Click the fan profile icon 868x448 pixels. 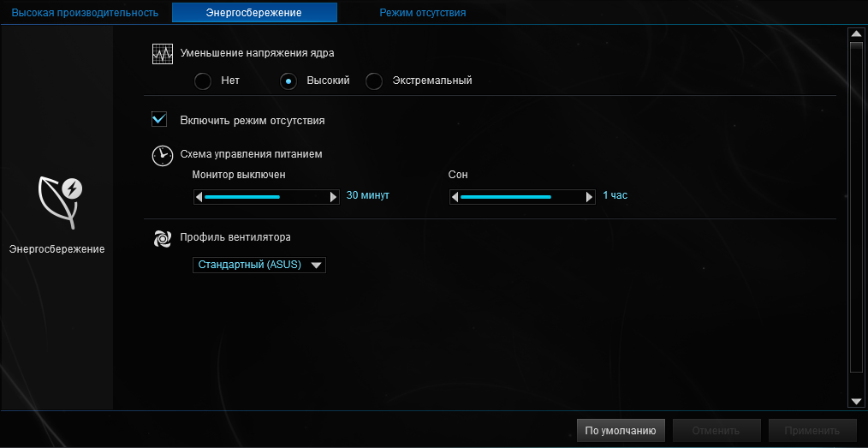(162, 238)
